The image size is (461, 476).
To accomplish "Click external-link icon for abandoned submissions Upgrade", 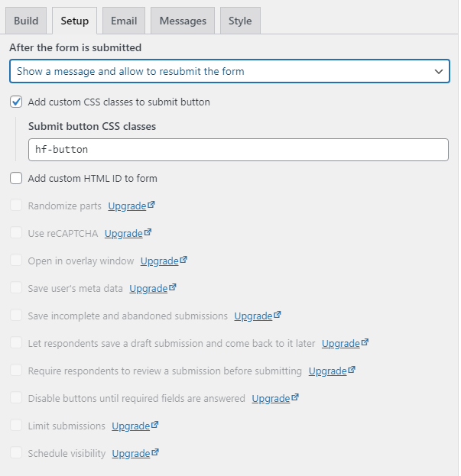I will pos(278,316).
